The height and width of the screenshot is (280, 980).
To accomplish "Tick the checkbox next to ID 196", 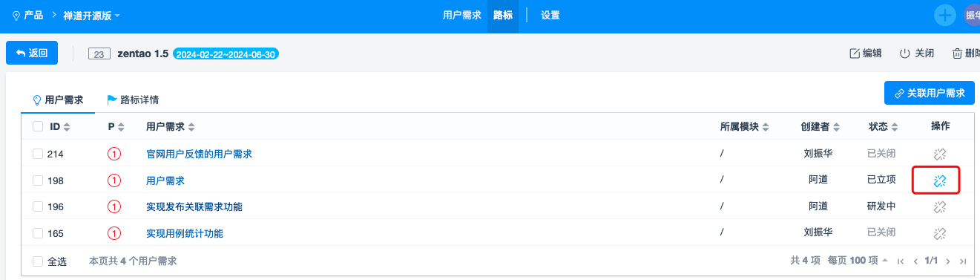I will [x=38, y=206].
